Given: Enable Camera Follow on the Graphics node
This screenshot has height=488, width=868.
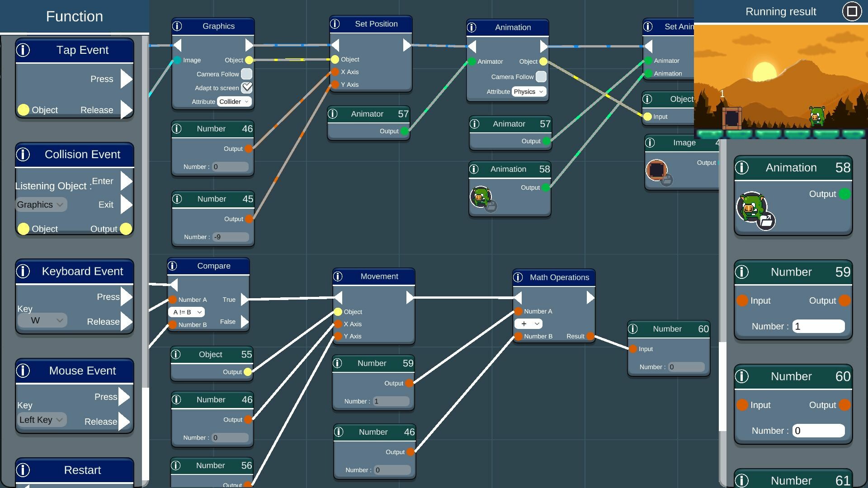Looking at the screenshot, I should coord(246,74).
